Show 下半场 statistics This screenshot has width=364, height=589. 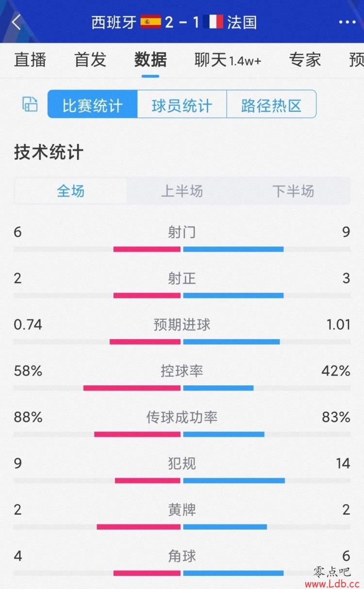pos(293,191)
